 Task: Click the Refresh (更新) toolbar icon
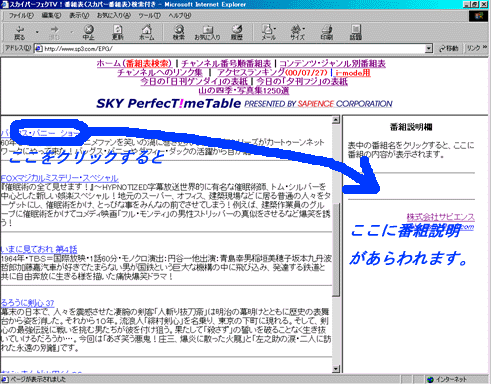[x=118, y=32]
